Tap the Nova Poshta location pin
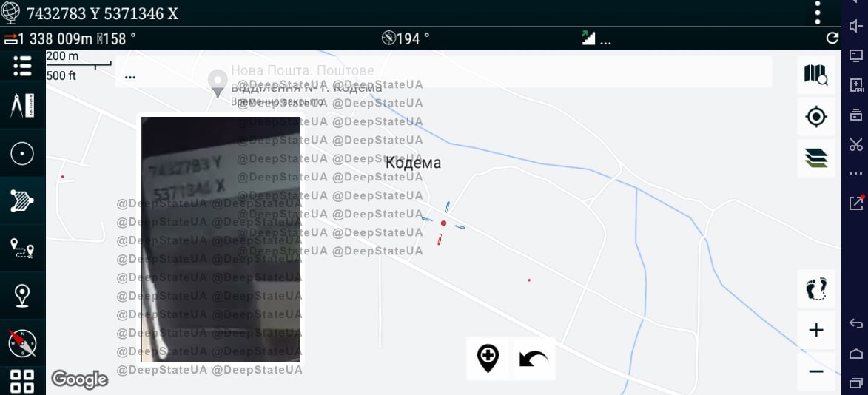This screenshot has width=868, height=395. click(x=217, y=83)
